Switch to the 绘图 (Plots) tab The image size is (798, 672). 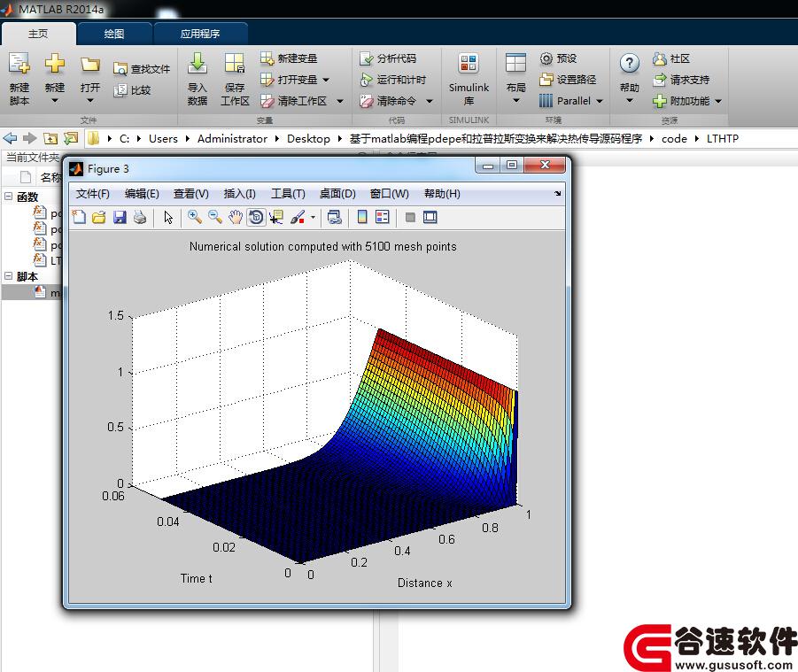[x=114, y=34]
